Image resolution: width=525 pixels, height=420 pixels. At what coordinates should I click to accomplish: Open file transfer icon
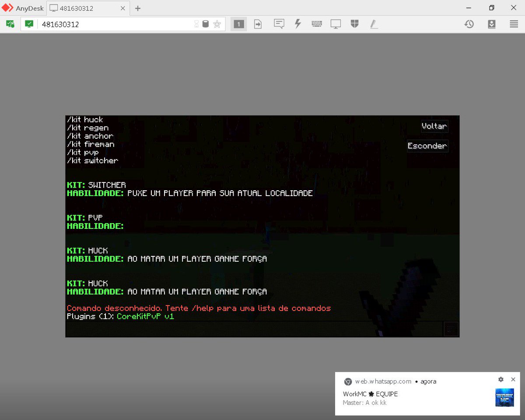(x=258, y=24)
